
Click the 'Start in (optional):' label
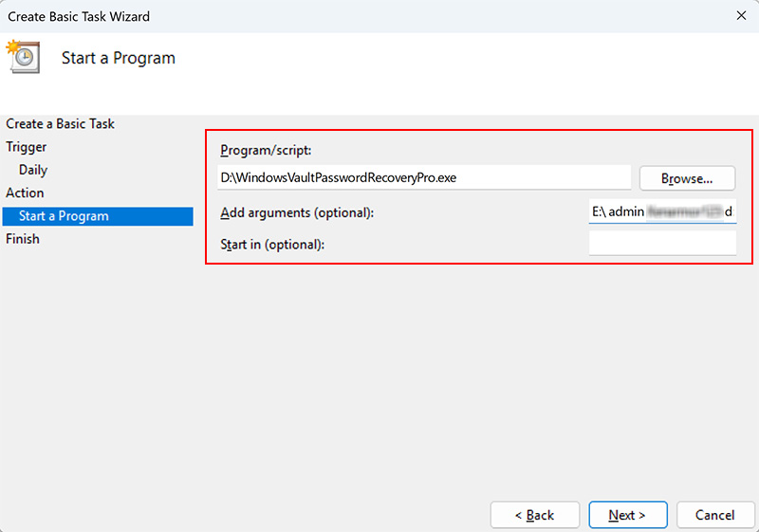(x=272, y=245)
